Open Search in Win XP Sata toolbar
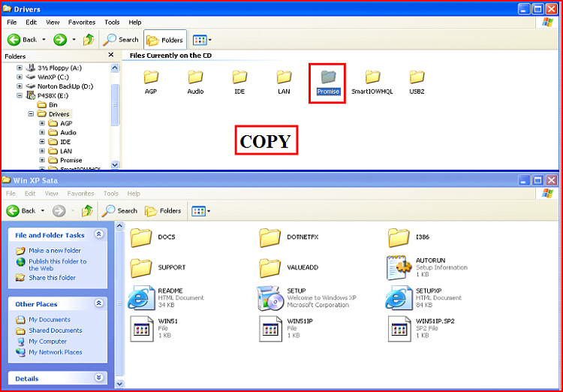Screen dimensions: 563x392 coord(119,211)
